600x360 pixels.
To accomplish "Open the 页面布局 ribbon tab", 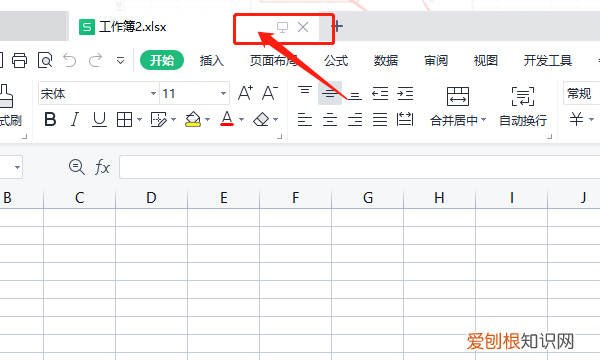I will (x=274, y=60).
